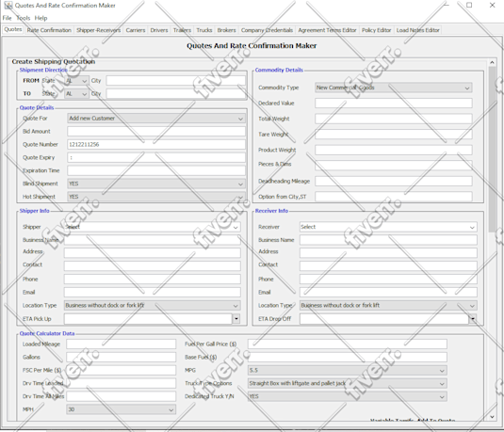The height and width of the screenshot is (432, 504).
Task: Click the Loaded Mileage field
Action: pos(122,344)
